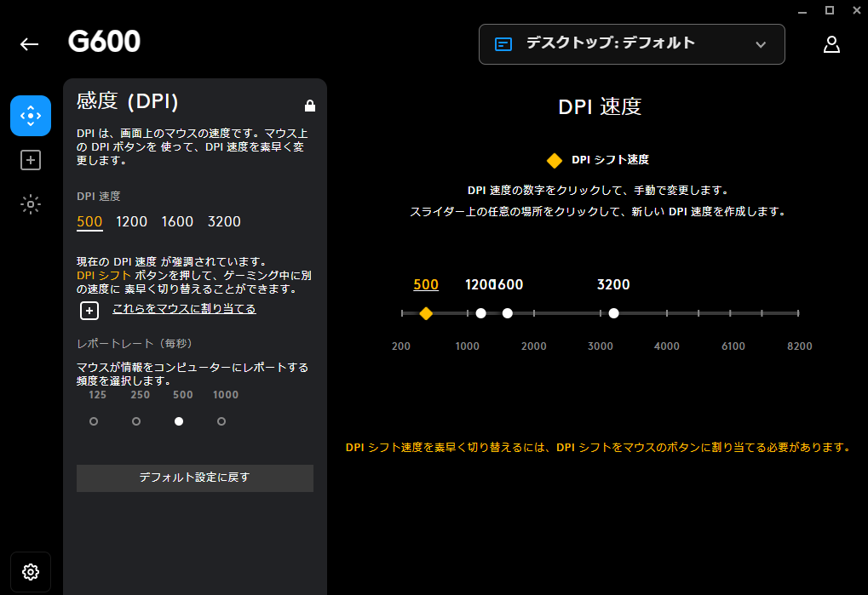This screenshot has width=868, height=595.
Task: Click the 500 value above slider
Action: [426, 285]
